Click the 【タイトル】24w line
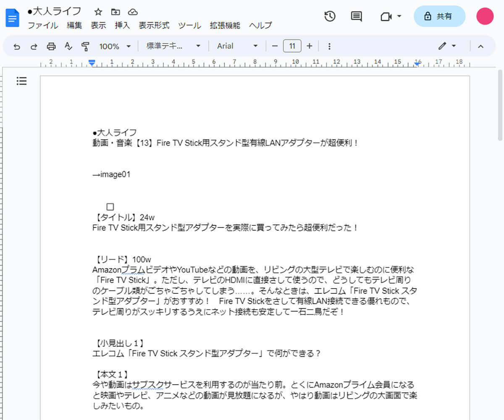Screen dimensions: 504x420 [x=123, y=217]
